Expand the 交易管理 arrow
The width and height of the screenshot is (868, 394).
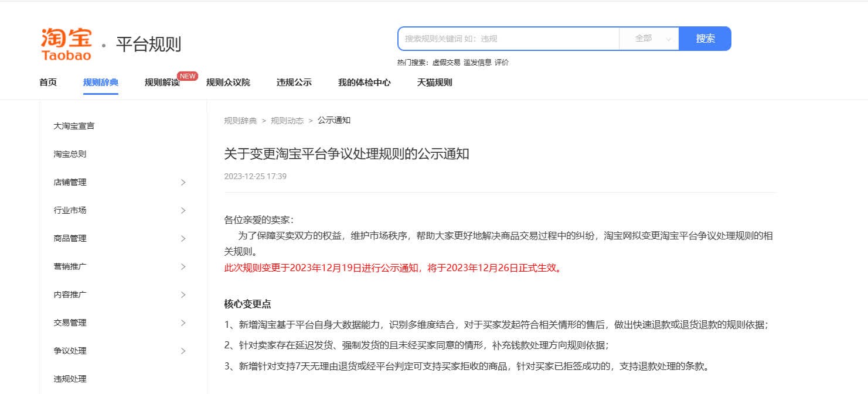[x=183, y=323]
